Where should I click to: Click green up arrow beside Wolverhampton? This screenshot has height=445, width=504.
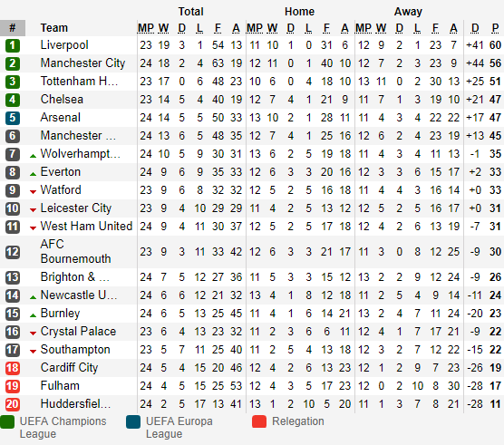point(33,156)
